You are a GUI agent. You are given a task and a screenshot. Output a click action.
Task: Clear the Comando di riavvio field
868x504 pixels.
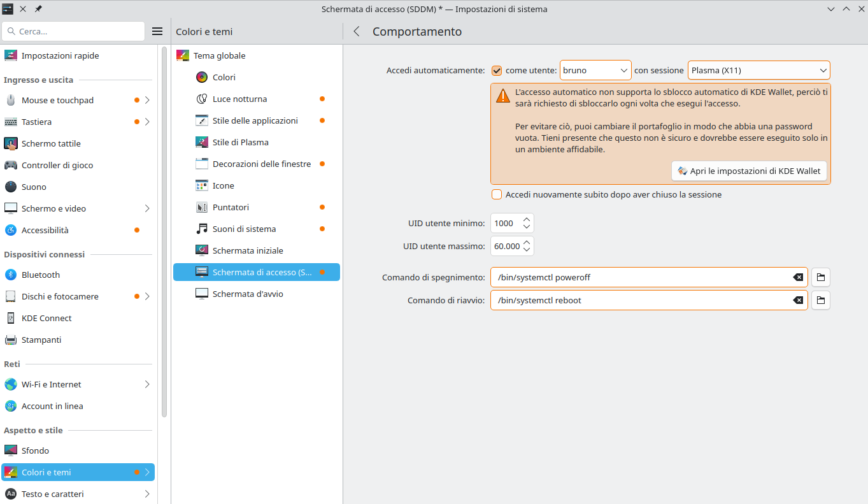click(x=797, y=300)
